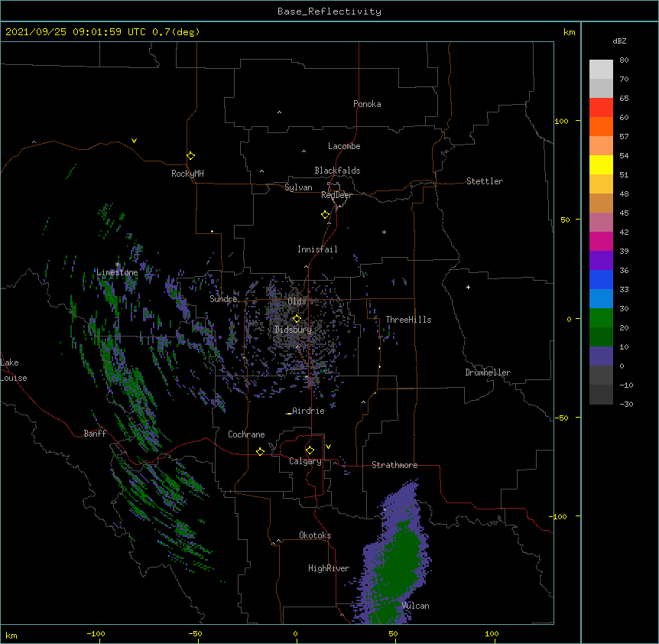Pick the pink 42-45 dBZ legend swatch
The height and width of the screenshot is (644, 659).
601,222
